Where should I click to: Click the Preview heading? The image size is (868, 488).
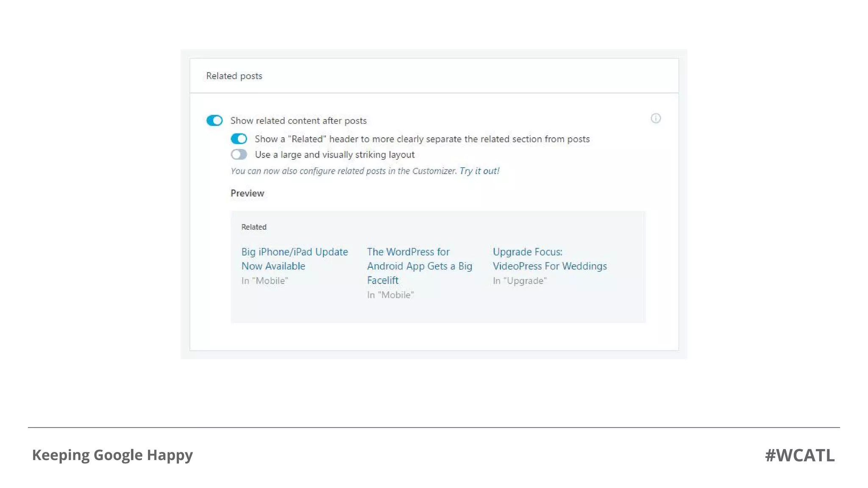(247, 194)
